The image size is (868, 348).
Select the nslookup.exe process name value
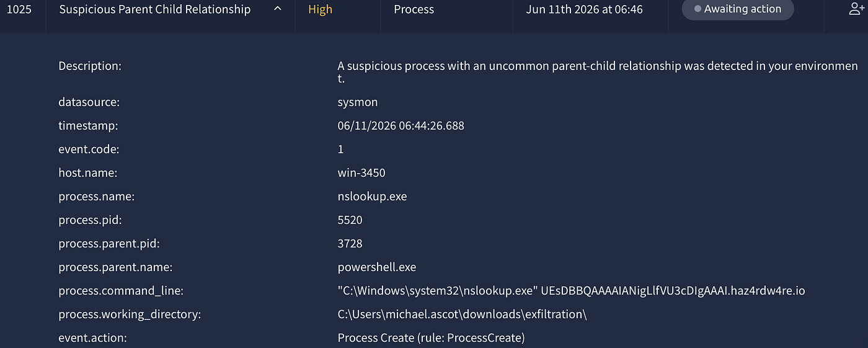point(372,197)
